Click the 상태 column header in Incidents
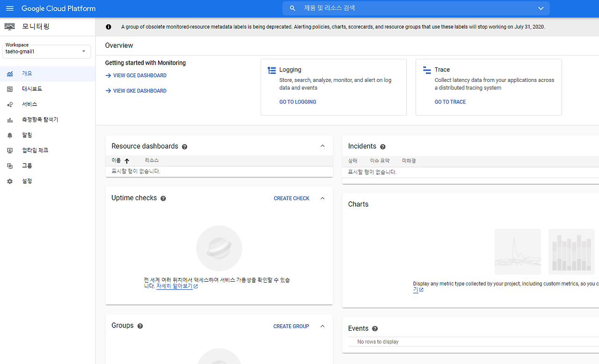599x364 pixels. click(x=353, y=161)
